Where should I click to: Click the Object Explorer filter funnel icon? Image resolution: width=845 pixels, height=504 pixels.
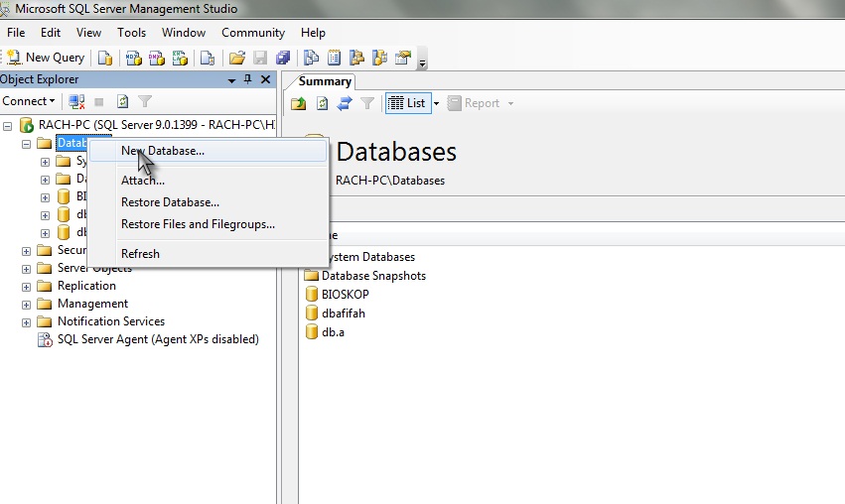[x=145, y=101]
